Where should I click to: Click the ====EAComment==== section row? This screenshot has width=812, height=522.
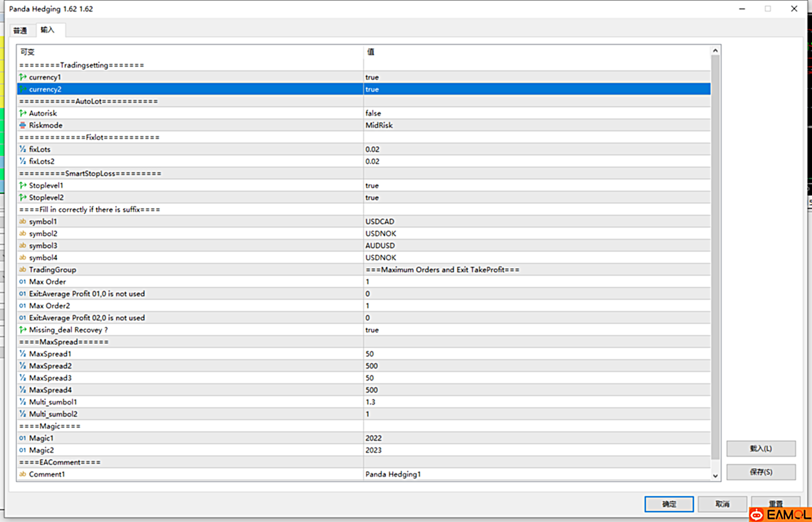point(364,462)
